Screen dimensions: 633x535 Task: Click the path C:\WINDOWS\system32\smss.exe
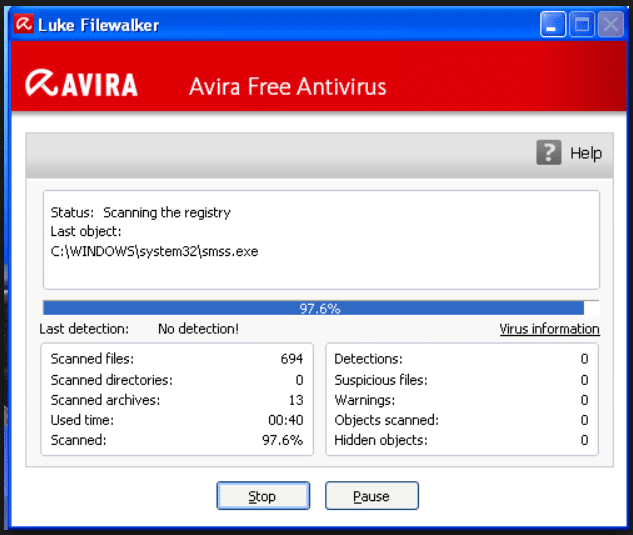(x=154, y=251)
